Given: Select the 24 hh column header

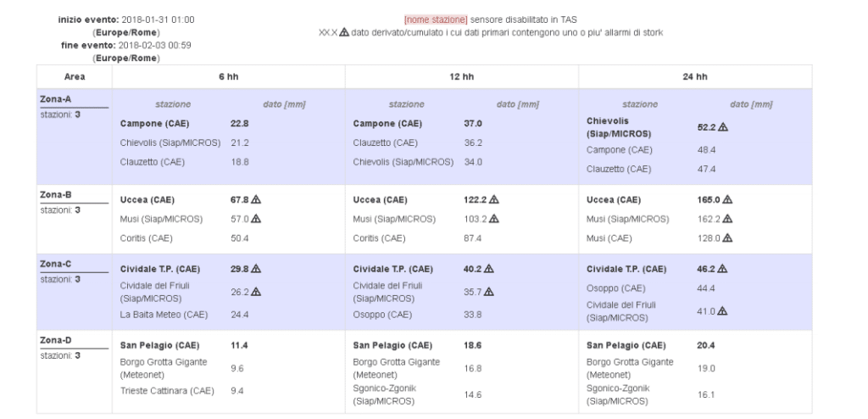Looking at the screenshot, I should (x=695, y=75).
